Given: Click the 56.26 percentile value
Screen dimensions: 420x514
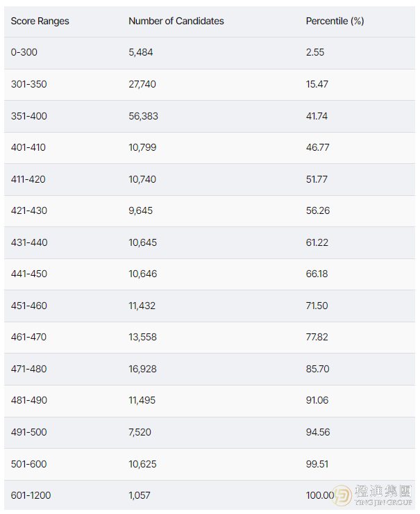Looking at the screenshot, I should [318, 210].
